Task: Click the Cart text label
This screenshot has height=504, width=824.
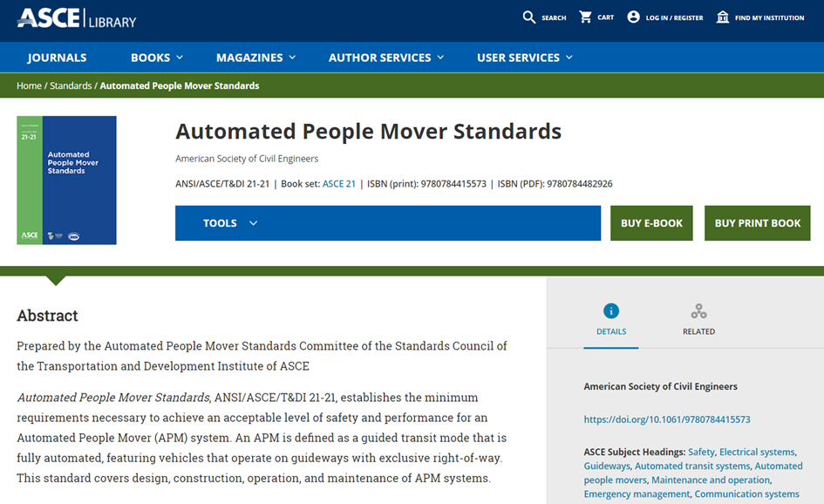Action: coord(605,17)
